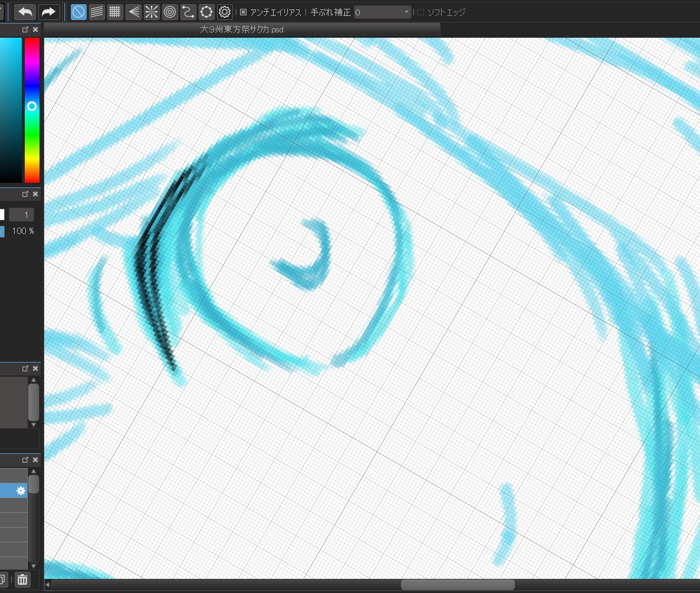
Task: Open the selected layer's gear settings
Action: click(x=21, y=491)
